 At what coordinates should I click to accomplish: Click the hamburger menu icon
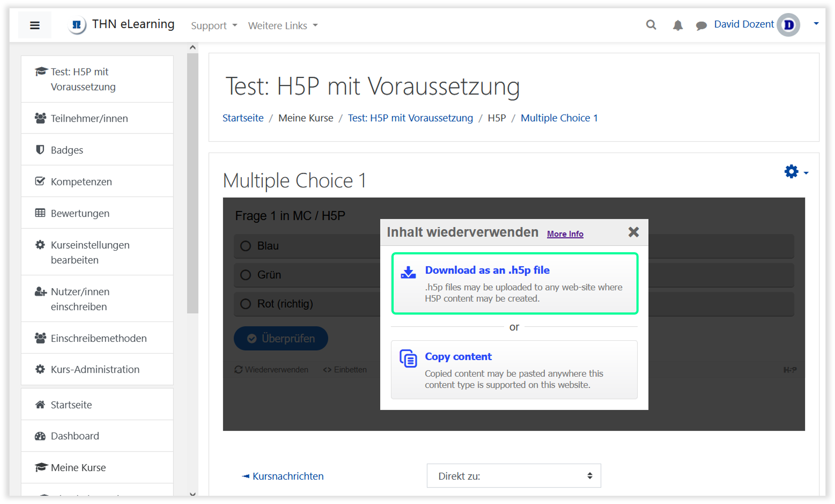pyautogui.click(x=35, y=25)
